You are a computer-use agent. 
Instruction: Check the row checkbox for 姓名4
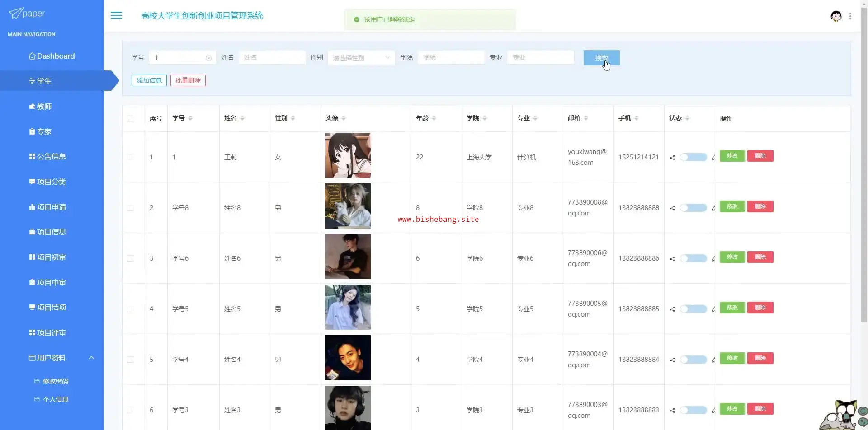(x=130, y=360)
